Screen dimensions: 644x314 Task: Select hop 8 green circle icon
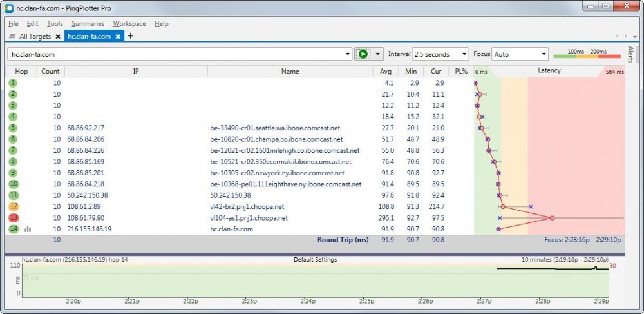pos(13,162)
